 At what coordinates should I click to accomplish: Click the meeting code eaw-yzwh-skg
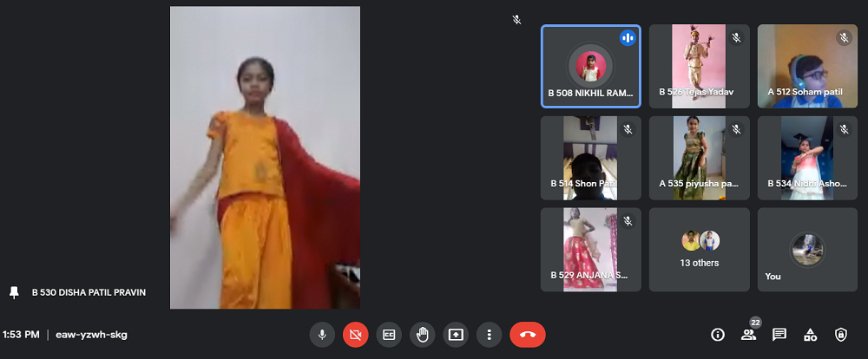[x=92, y=334]
